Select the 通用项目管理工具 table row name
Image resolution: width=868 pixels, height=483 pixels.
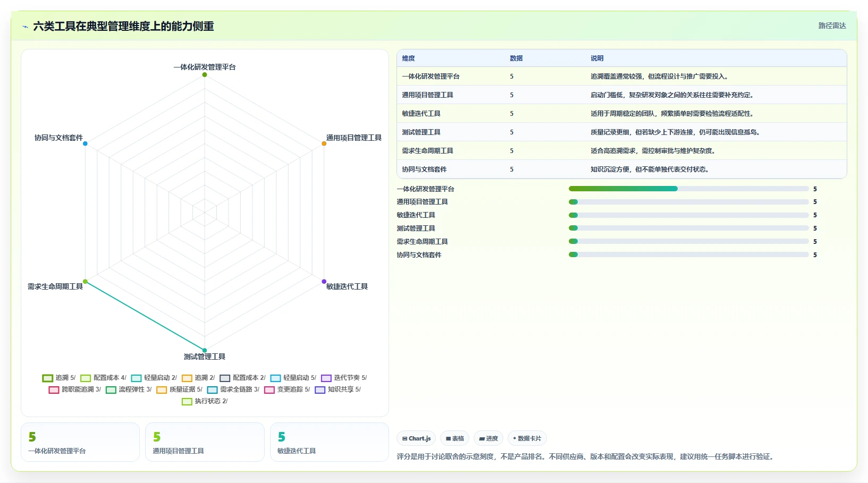[427, 95]
